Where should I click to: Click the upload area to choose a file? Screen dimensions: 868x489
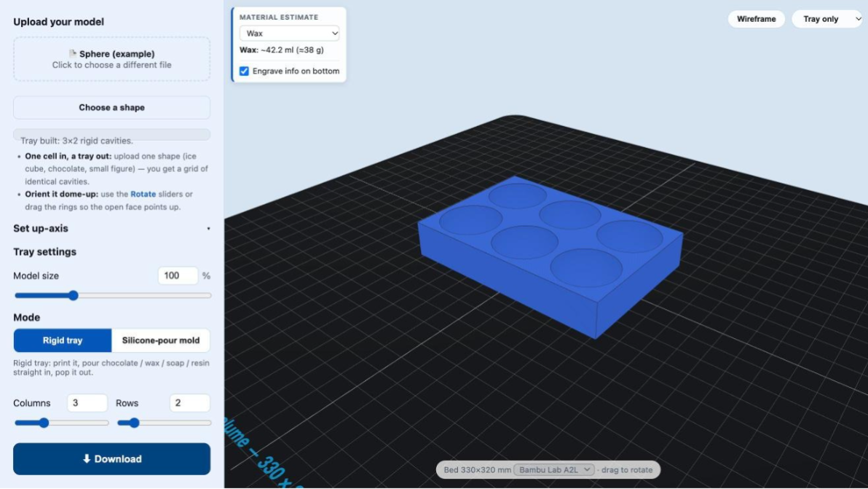tap(112, 59)
